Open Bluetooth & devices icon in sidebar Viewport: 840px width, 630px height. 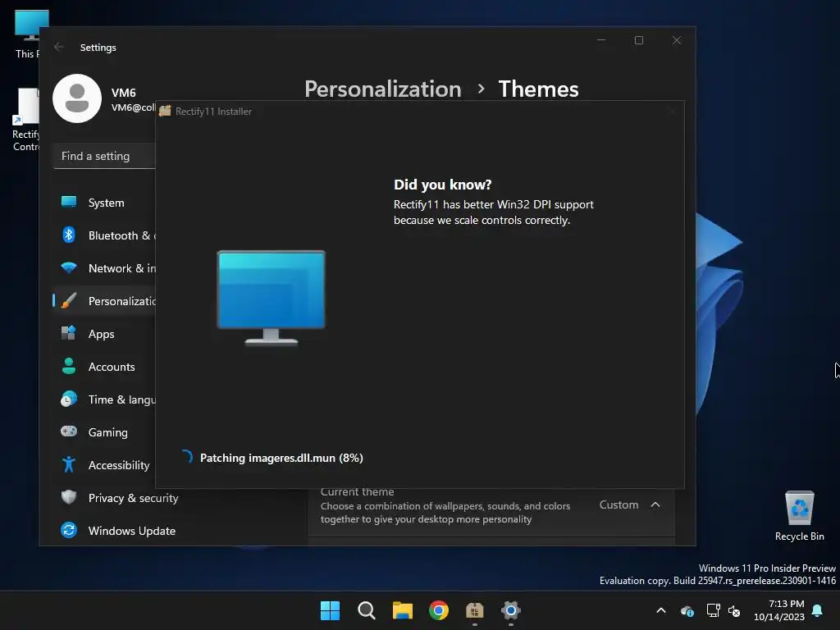pyautogui.click(x=69, y=235)
